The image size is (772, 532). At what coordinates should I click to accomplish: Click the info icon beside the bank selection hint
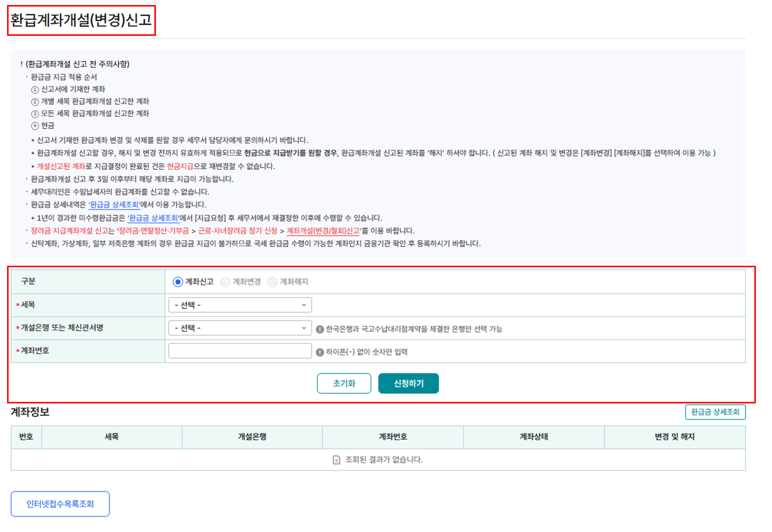pos(320,329)
